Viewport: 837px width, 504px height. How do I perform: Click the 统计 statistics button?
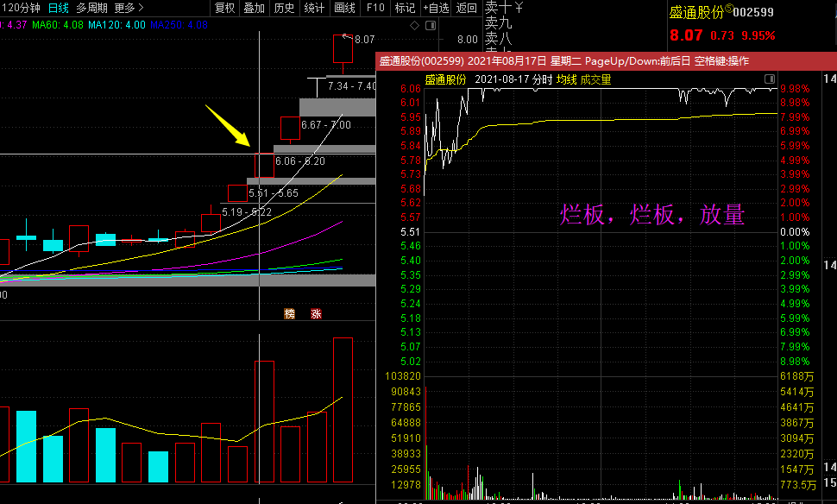click(x=314, y=8)
